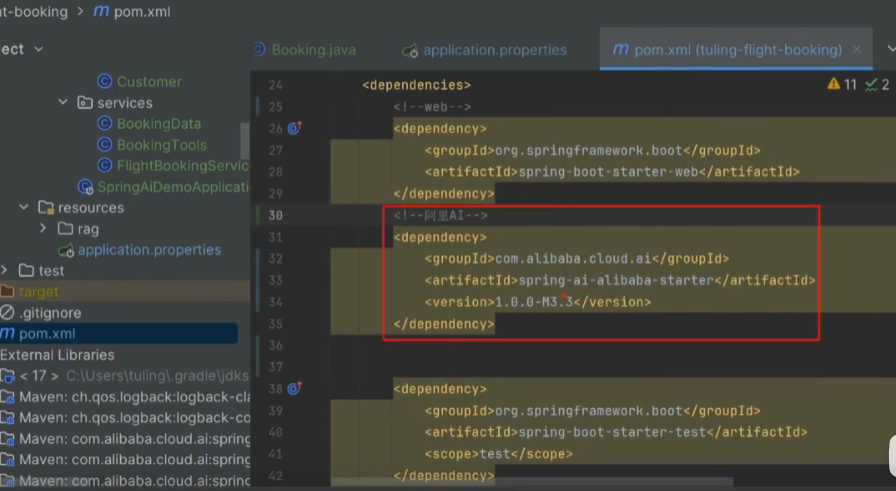Click the spring-boot-starter-web artifactId text
The width and height of the screenshot is (896, 491).
(609, 171)
